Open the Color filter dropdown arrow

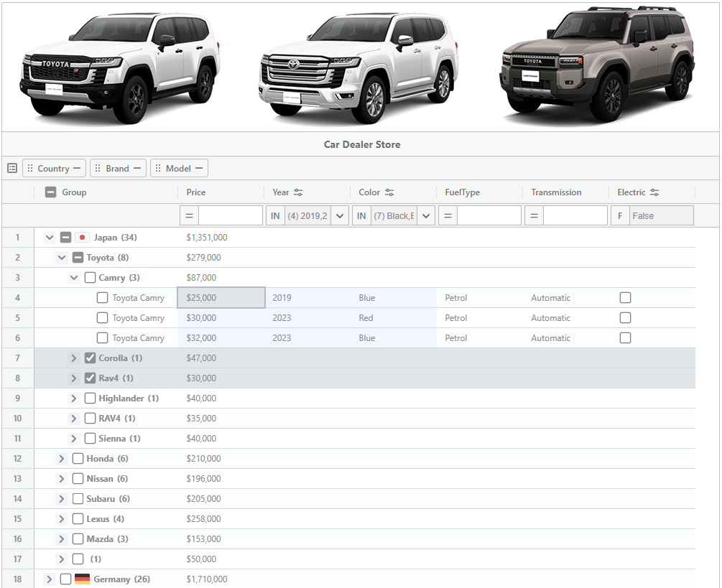pyautogui.click(x=426, y=216)
